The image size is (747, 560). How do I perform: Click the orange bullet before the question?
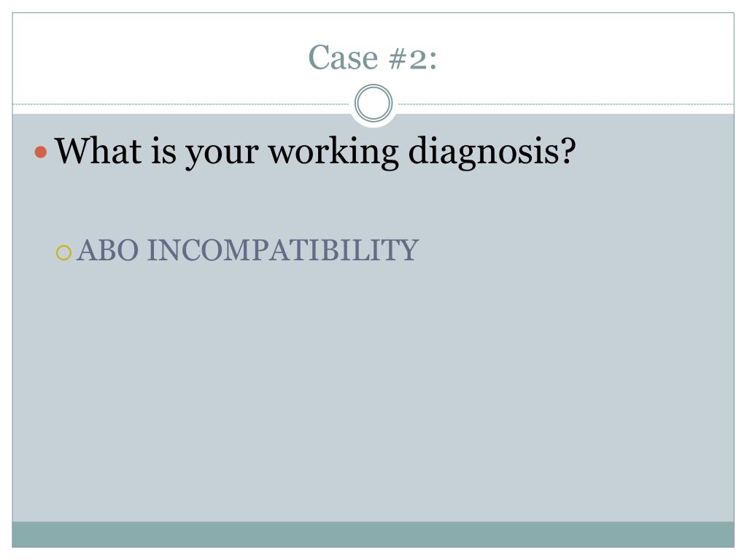41,152
